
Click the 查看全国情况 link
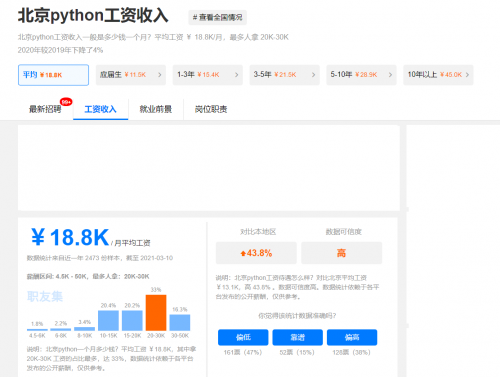218,17
